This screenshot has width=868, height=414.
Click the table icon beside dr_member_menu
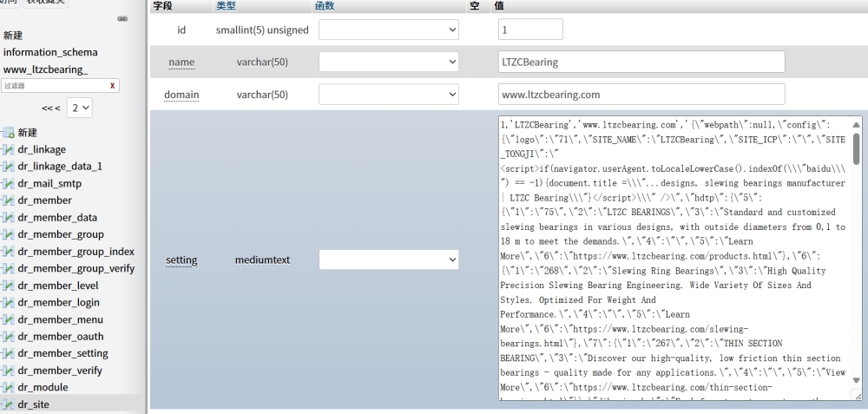pos(8,320)
